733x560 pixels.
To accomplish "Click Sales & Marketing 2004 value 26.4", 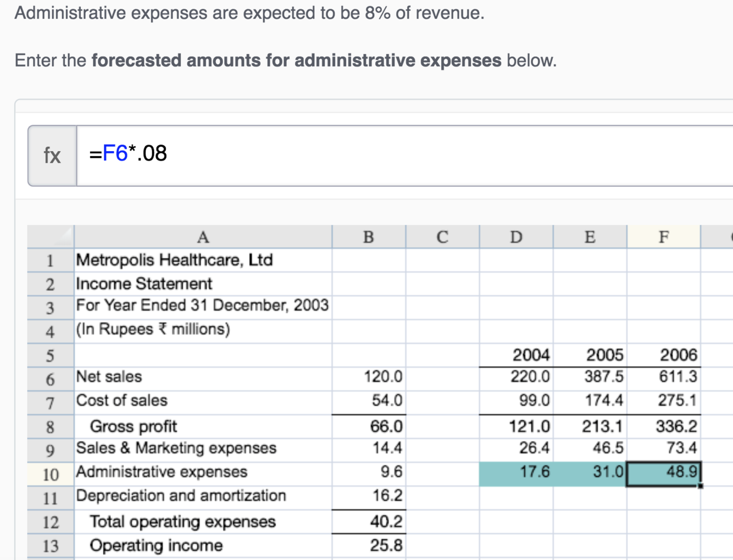I will pyautogui.click(x=516, y=450).
